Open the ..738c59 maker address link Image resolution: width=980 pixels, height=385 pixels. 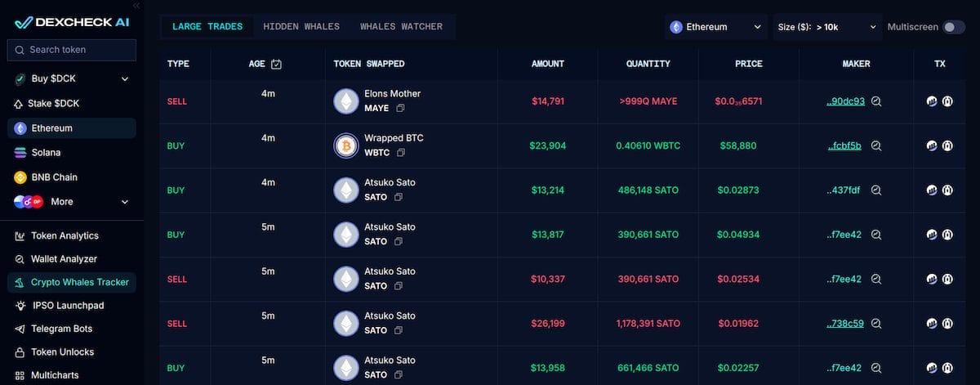point(844,323)
